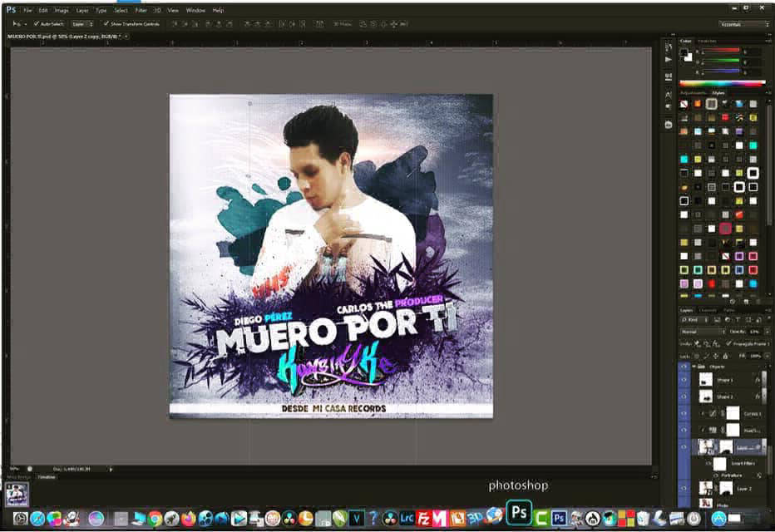The width and height of the screenshot is (775, 532).
Task: Click the Smart Filters mask thumbnail
Action: (x=719, y=463)
